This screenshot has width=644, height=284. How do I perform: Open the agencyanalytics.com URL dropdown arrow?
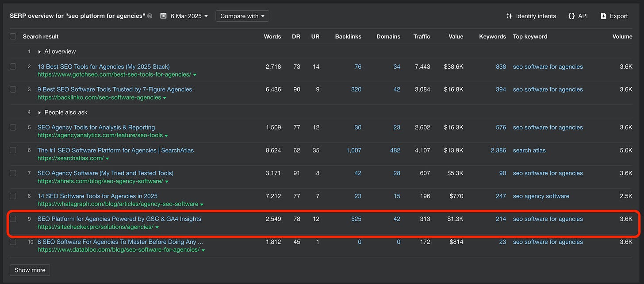tap(166, 136)
